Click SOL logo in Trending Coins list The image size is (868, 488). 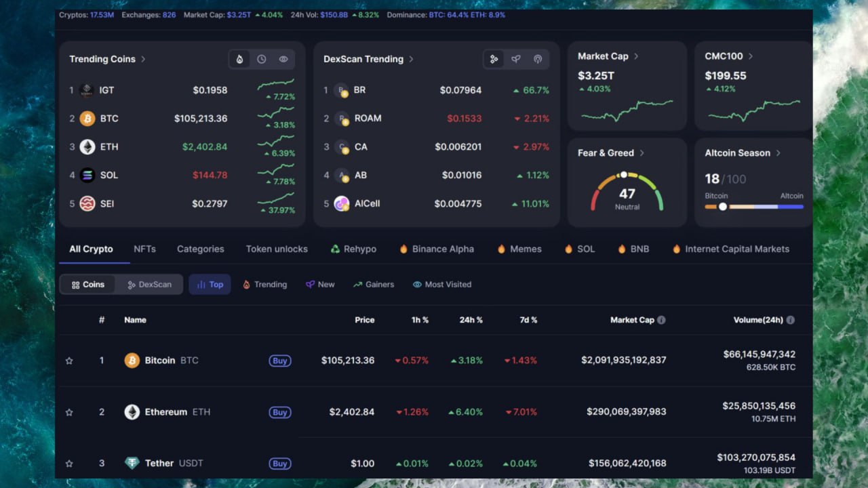[x=87, y=175]
